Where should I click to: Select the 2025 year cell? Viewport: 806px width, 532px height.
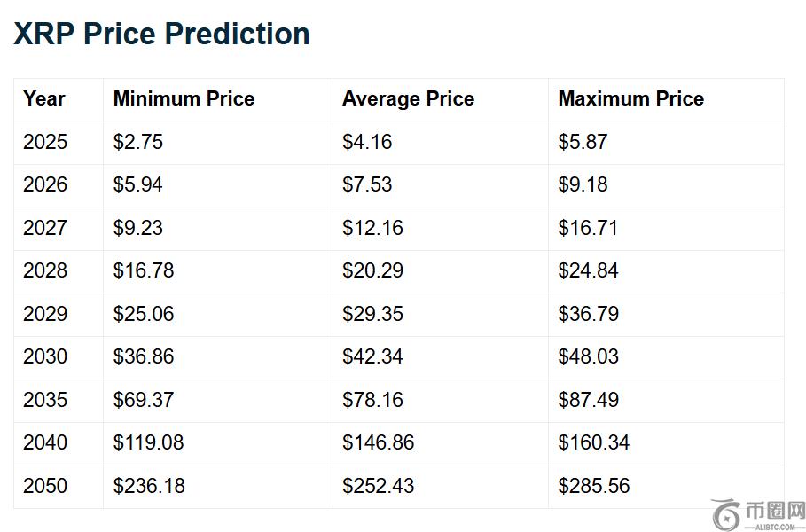point(45,142)
